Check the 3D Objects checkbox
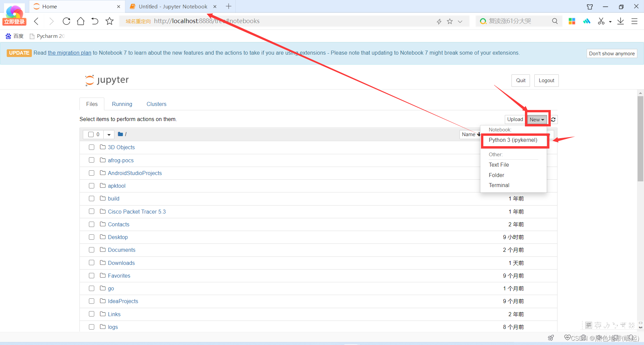Image resolution: width=644 pixels, height=345 pixels. point(92,147)
